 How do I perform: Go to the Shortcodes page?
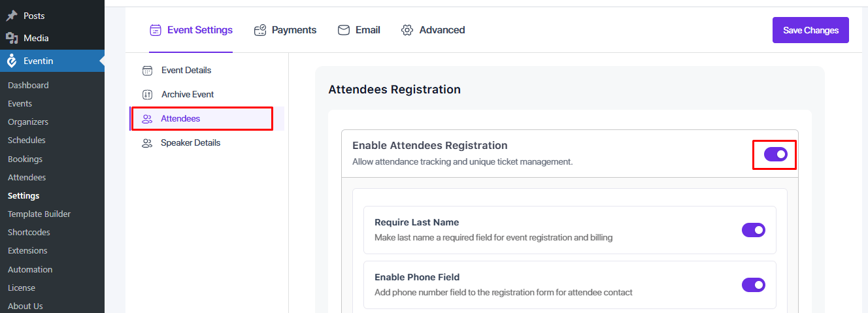coord(29,232)
